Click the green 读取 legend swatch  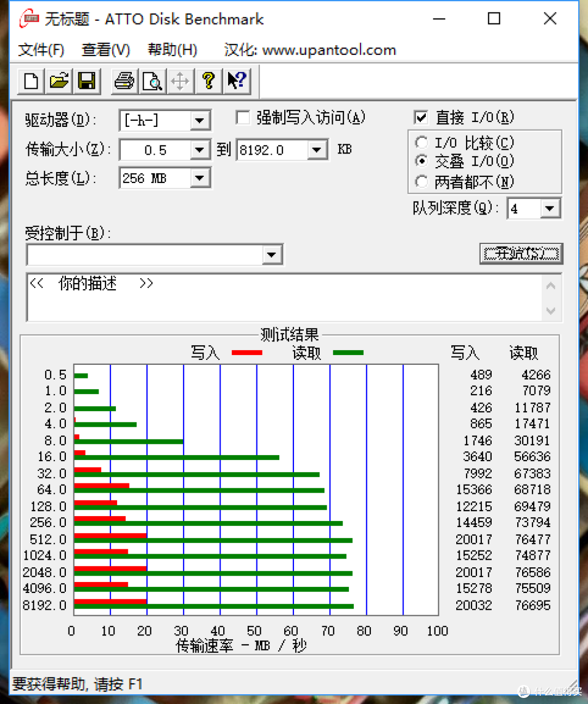pyautogui.click(x=348, y=353)
